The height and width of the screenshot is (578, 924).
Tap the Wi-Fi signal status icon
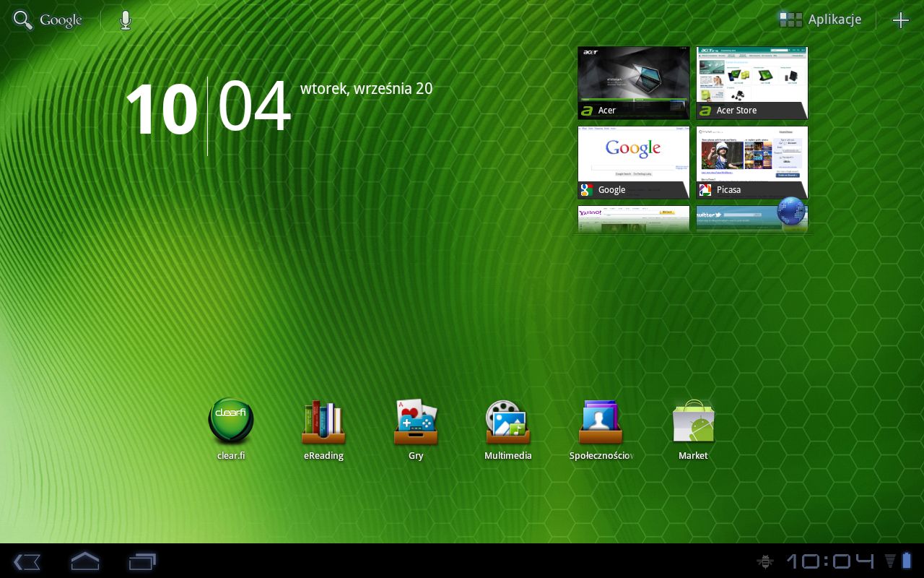pyautogui.click(x=889, y=561)
